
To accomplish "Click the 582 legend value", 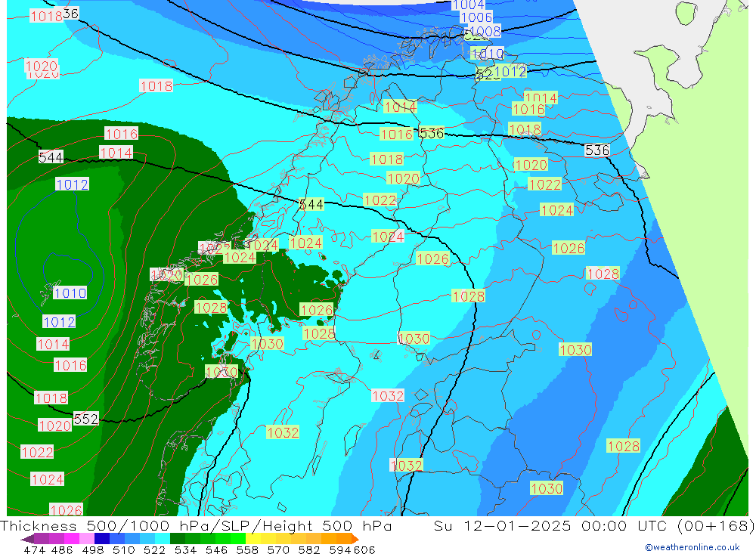I will [x=308, y=549].
